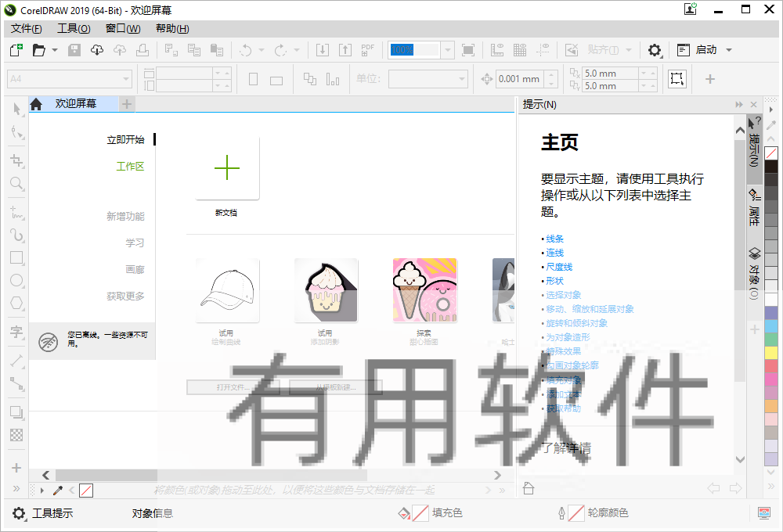Click the Show guidelines toolbar icon

pos(543,50)
